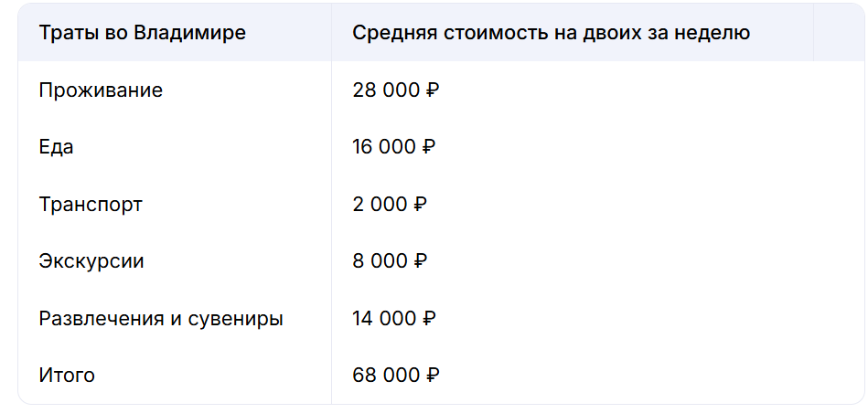Click the ruble sign next to 16 000

click(428, 147)
